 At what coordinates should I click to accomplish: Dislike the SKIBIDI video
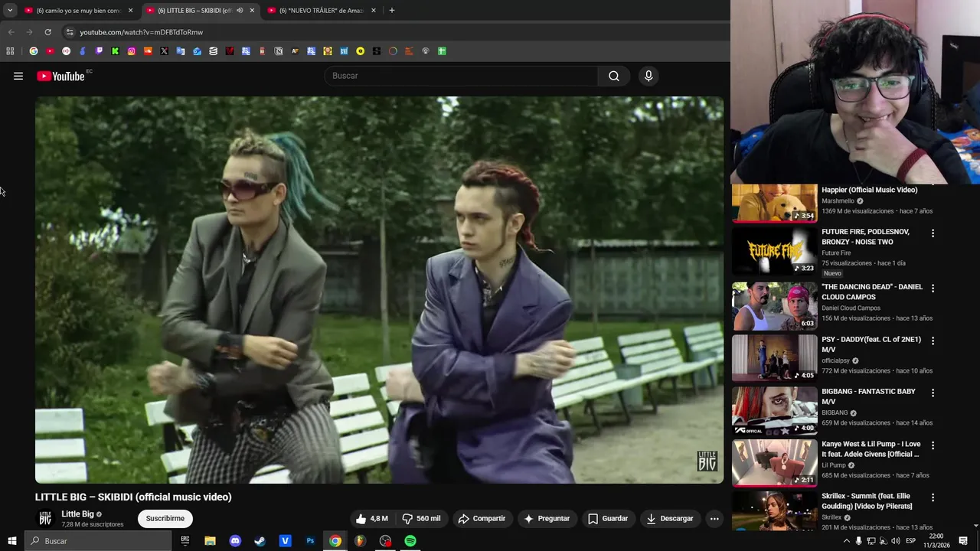[421, 518]
